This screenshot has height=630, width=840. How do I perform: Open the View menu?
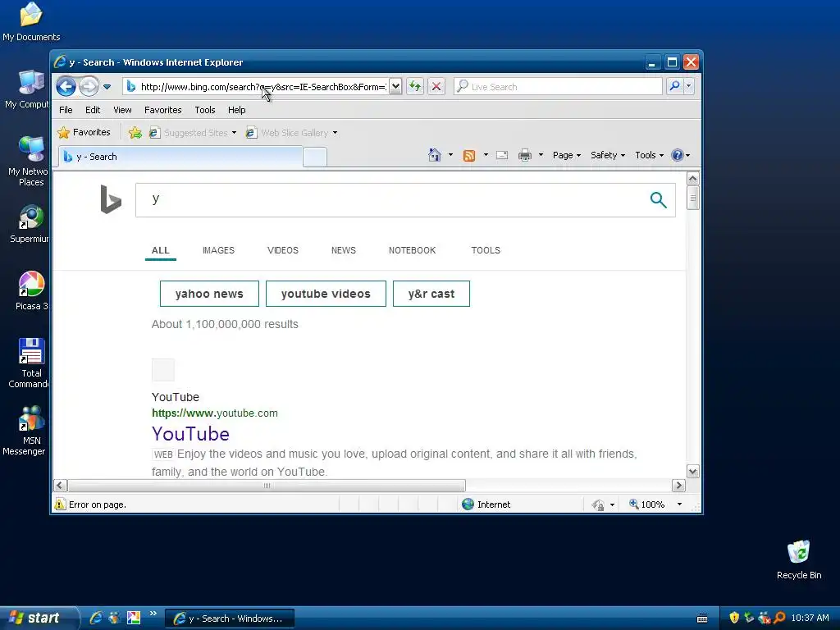pyautogui.click(x=122, y=110)
